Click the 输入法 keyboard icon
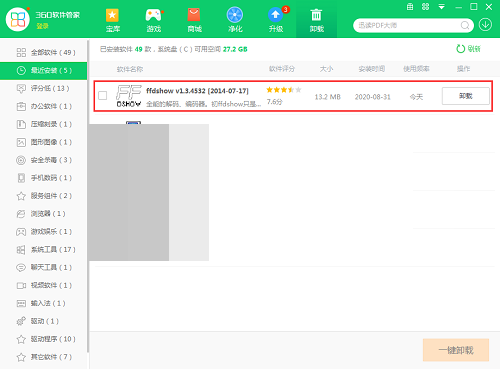Image resolution: width=500 pixels, height=369 pixels. click(21, 303)
